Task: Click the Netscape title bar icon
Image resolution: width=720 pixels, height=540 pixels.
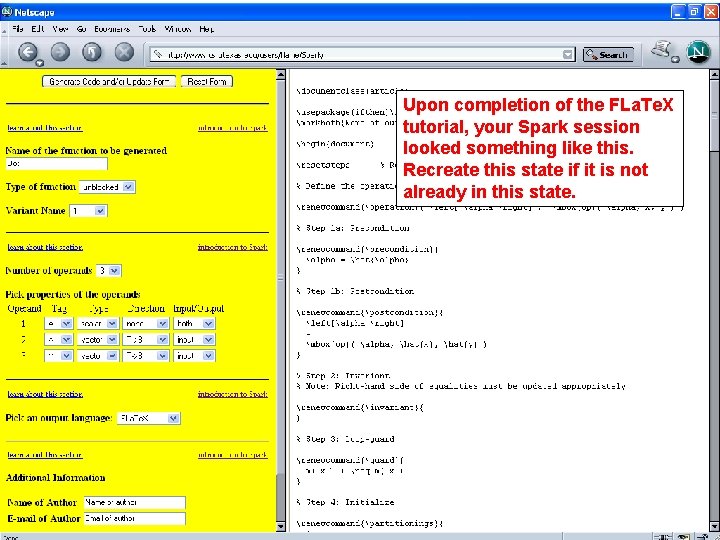Action: (6, 11)
